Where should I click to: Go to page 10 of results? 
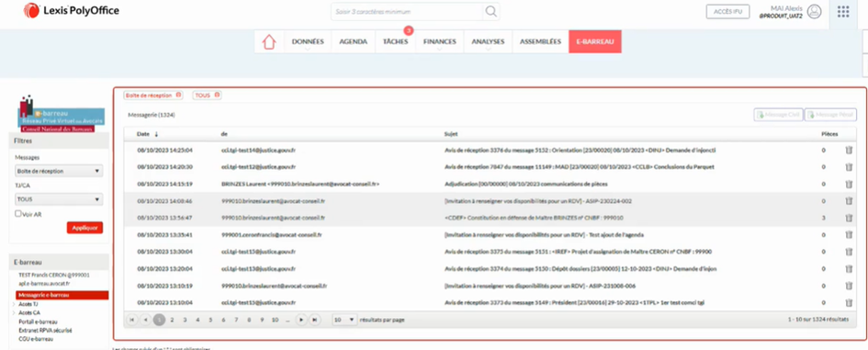coord(275,320)
